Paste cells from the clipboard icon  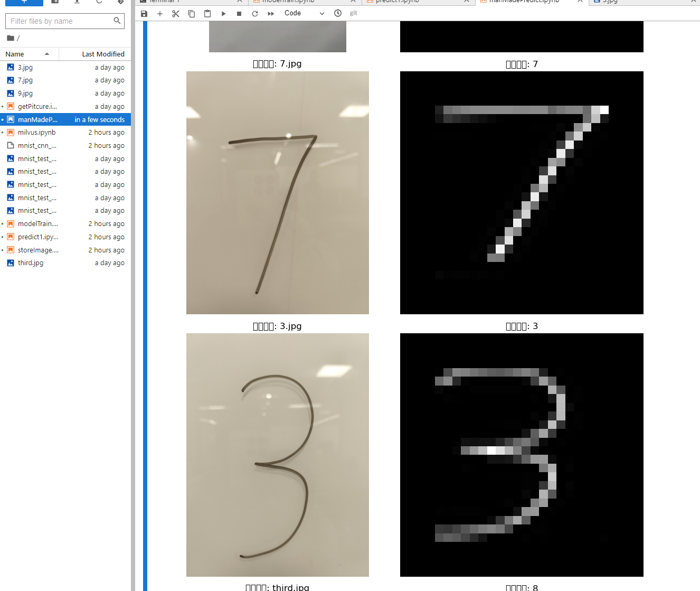207,13
